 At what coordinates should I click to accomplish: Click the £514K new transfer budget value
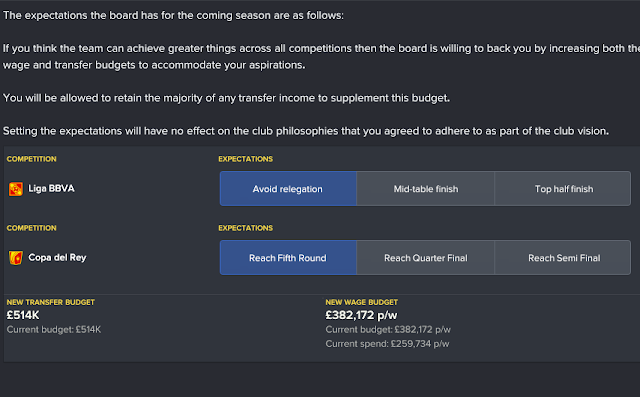(23, 315)
